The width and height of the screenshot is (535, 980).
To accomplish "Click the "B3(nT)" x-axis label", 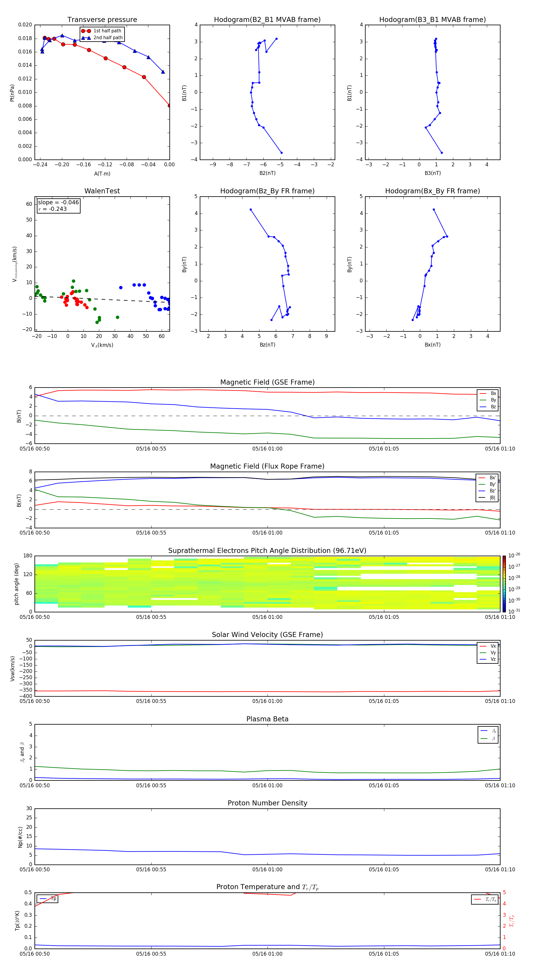I will pos(432,173).
